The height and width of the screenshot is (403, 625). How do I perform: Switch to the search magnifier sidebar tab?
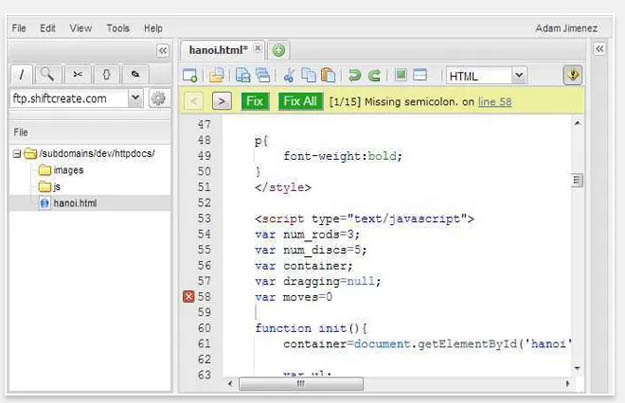click(x=47, y=74)
